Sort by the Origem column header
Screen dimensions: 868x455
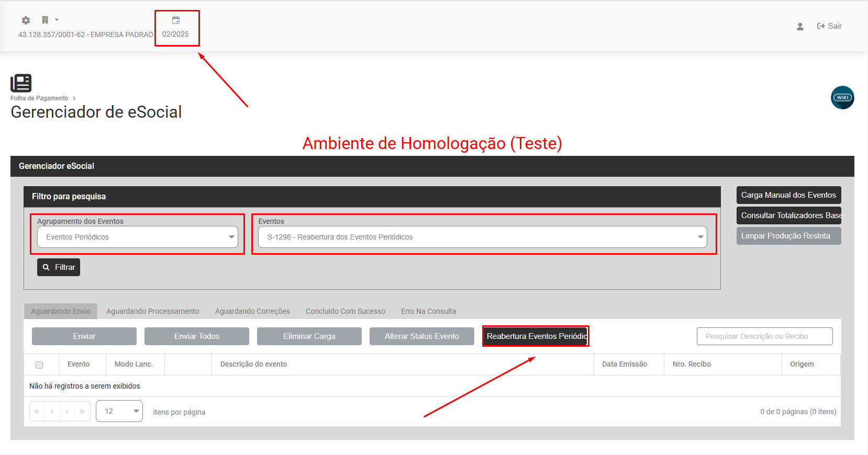[802, 364]
